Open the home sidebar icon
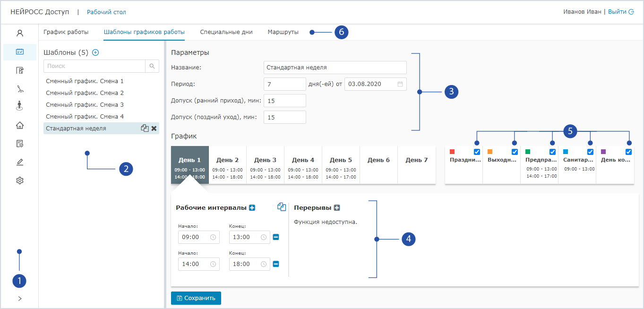This screenshot has height=309, width=644. pyautogui.click(x=20, y=125)
